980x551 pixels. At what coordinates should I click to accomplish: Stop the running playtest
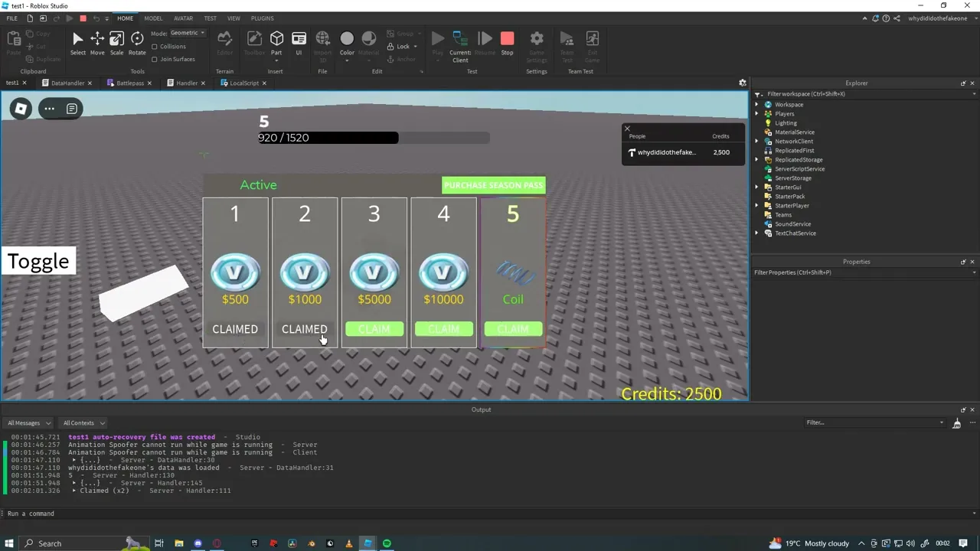click(507, 43)
